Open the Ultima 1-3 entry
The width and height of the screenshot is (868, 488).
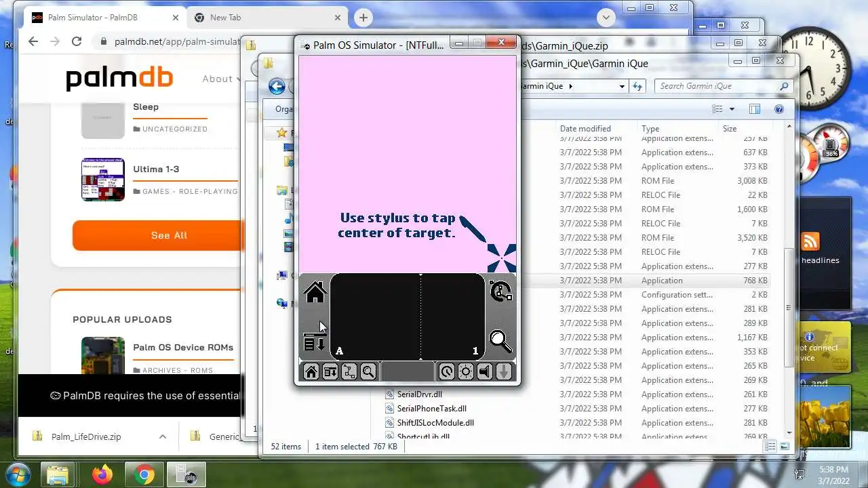tap(156, 169)
